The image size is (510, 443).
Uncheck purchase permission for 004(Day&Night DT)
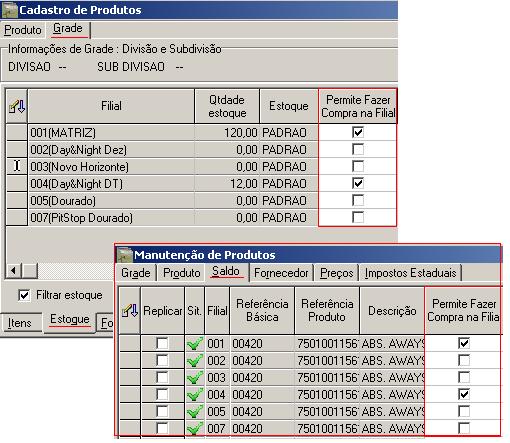click(358, 183)
